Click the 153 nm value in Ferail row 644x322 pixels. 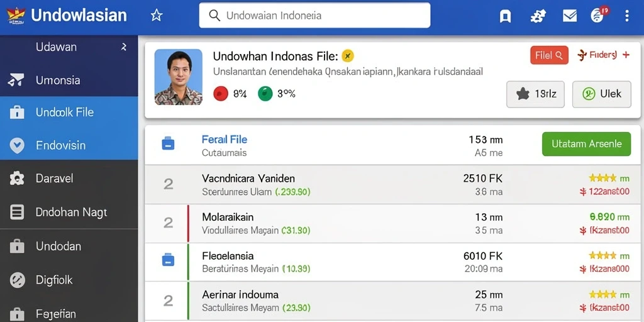pos(486,140)
